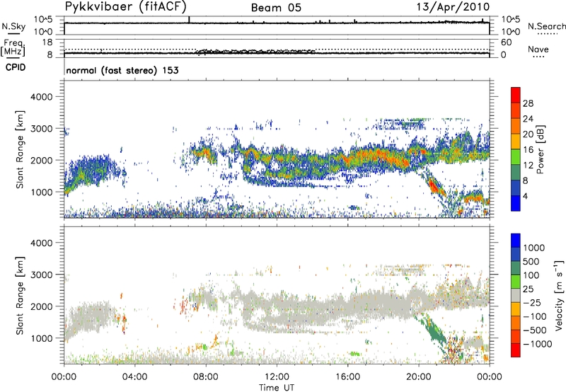Click the power panel 'Slant Range [km]' label
This screenshot has height=392, width=566.
(20, 149)
